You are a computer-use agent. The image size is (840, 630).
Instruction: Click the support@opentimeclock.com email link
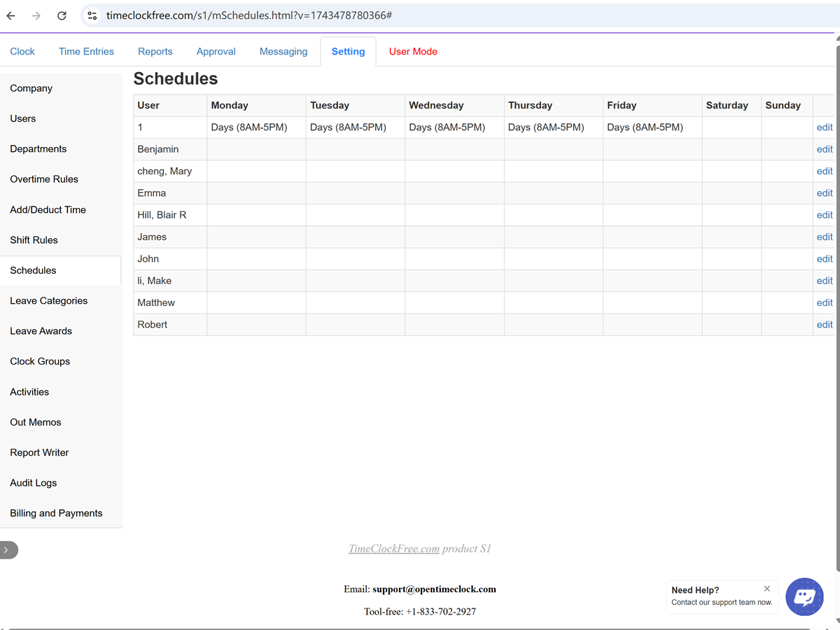[x=434, y=589]
